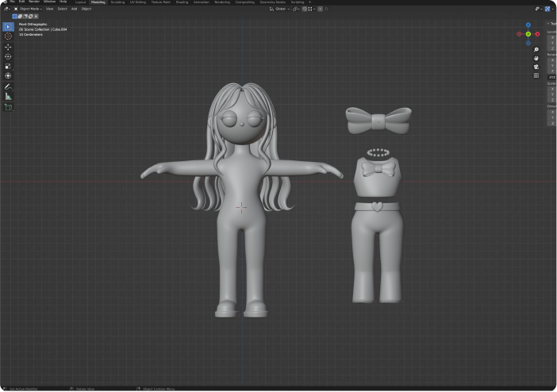Click the Dimensions Z field
This screenshot has height=392, width=557.
552,123
